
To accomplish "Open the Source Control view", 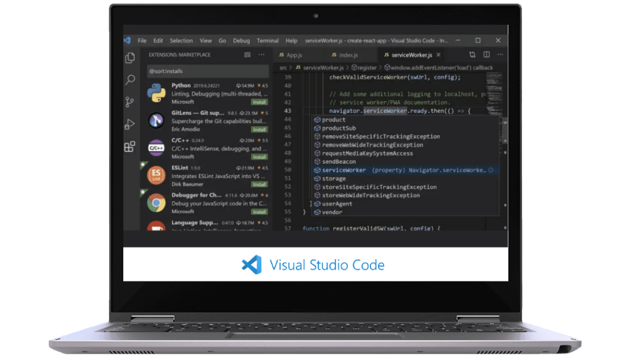I will pos(129,102).
